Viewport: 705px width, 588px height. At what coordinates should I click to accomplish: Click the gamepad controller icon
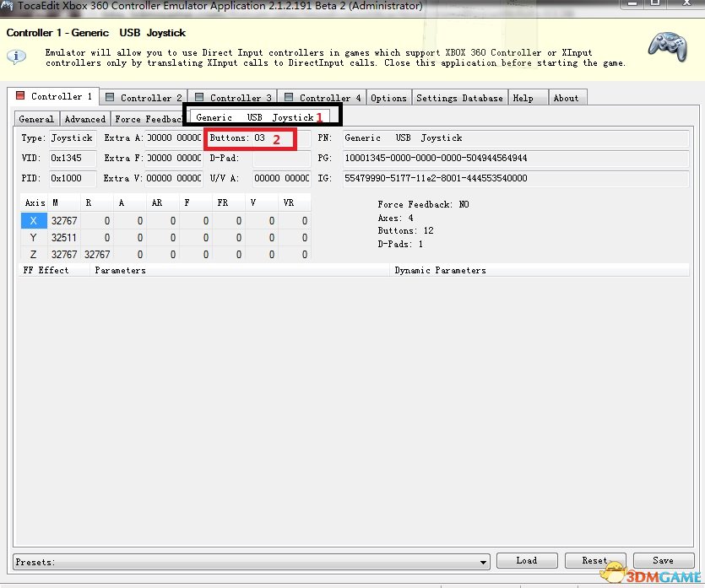(x=668, y=46)
